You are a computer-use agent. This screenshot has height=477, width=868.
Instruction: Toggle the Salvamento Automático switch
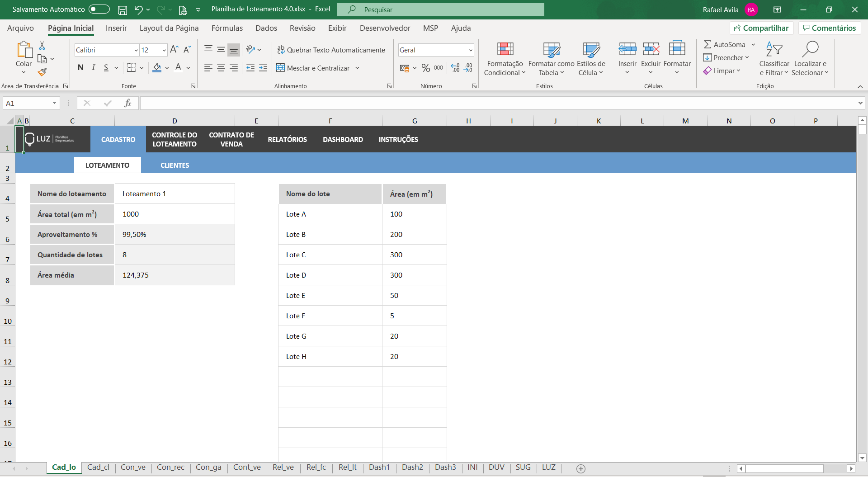pos(99,9)
